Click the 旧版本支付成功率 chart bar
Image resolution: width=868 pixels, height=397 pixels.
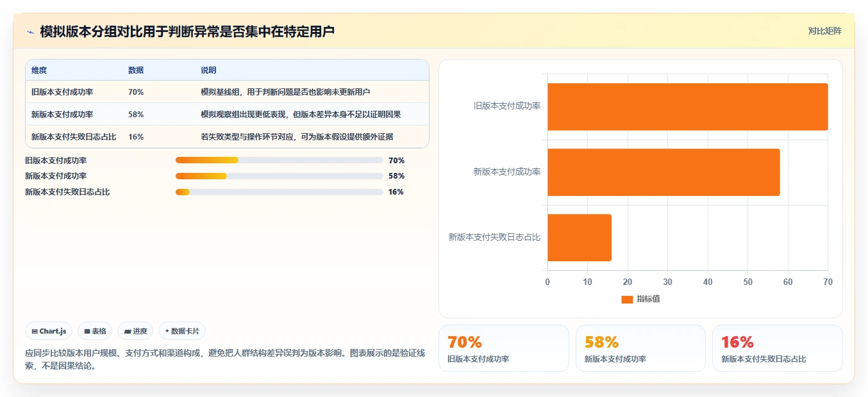tap(688, 107)
